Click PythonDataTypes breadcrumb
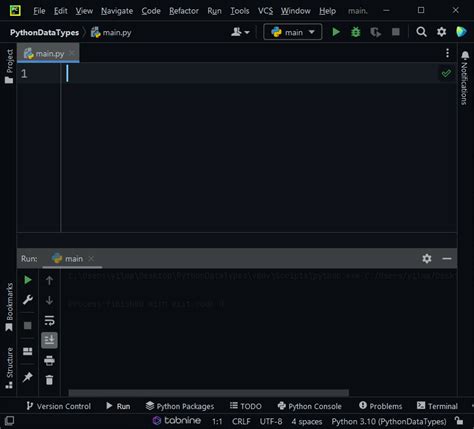This screenshot has height=429, width=474. 44,32
